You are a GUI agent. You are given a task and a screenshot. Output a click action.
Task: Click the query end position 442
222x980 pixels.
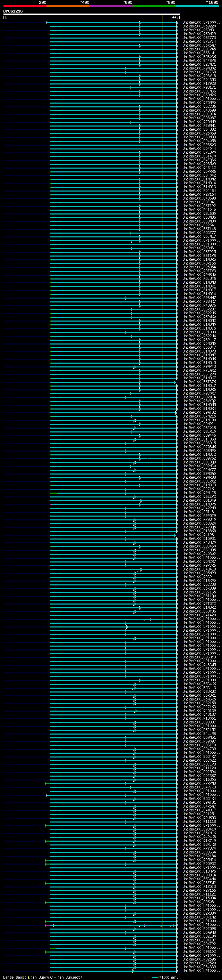click(175, 17)
